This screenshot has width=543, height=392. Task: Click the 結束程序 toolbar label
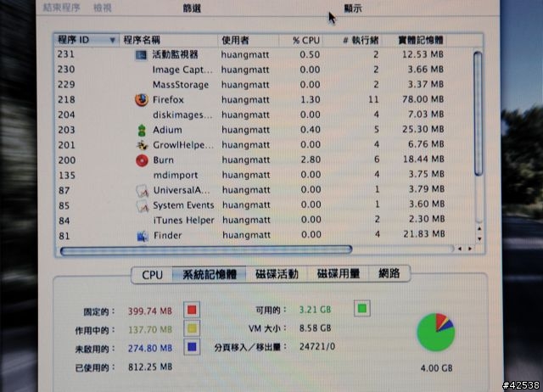62,8
